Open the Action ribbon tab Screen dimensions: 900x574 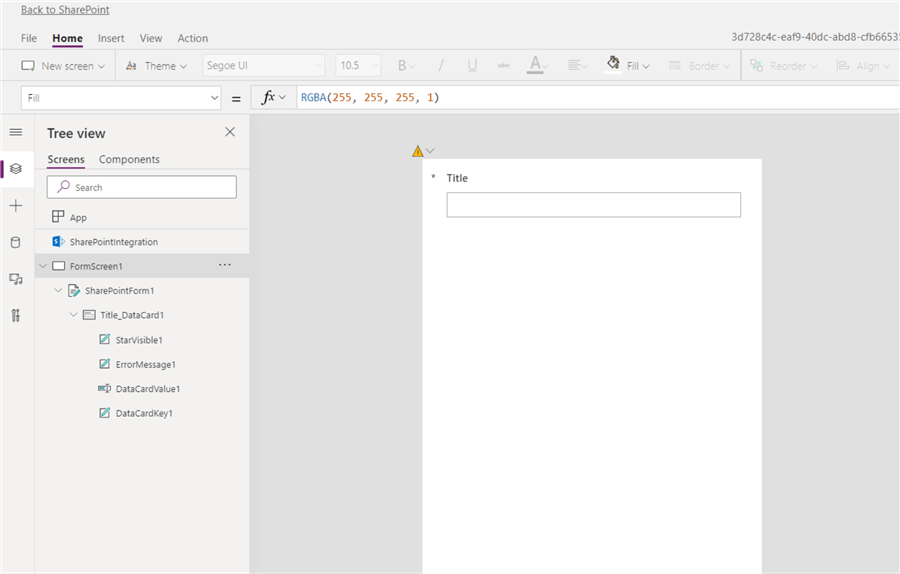pyautogui.click(x=192, y=38)
